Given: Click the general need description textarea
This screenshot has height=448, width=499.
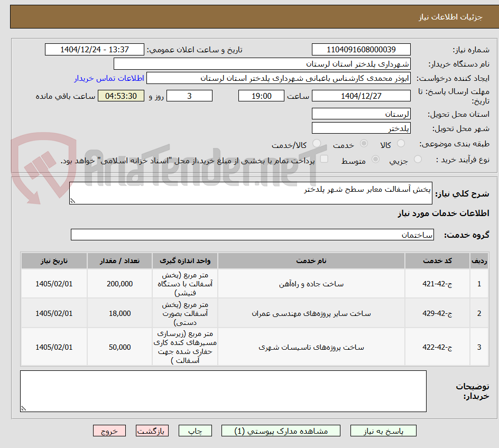Looking at the screenshot, I should (x=251, y=193).
